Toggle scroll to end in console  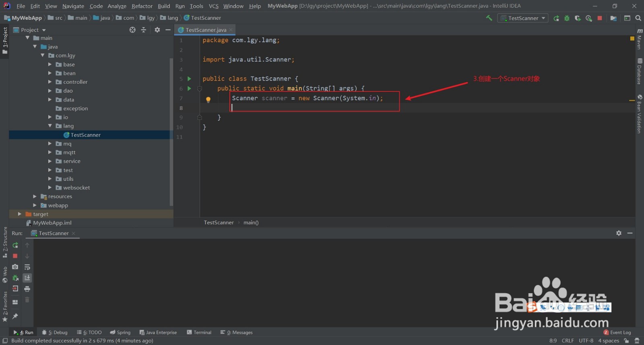click(27, 278)
